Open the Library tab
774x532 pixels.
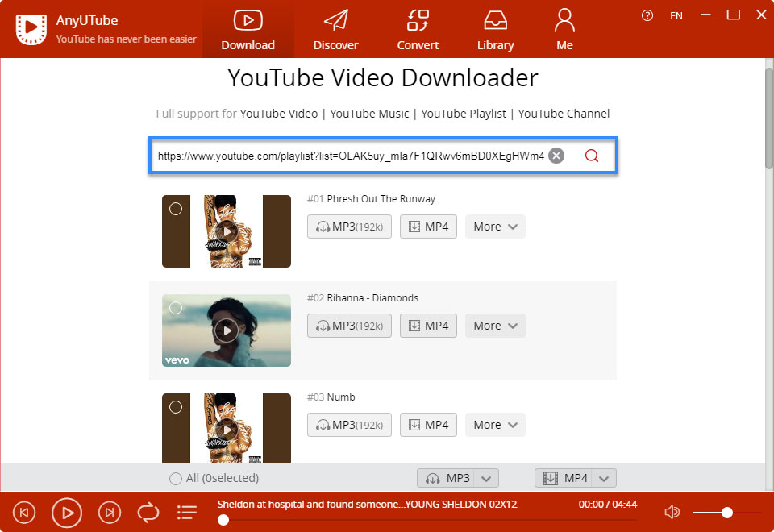(x=496, y=30)
